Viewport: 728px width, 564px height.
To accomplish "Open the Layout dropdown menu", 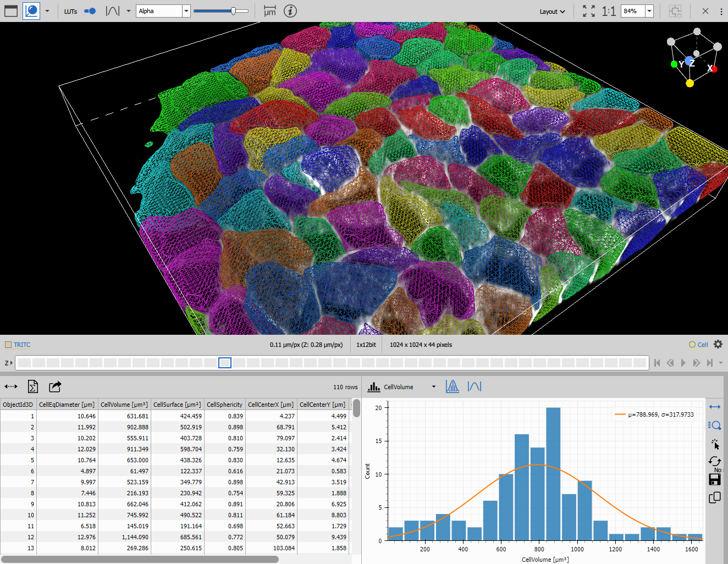I will pyautogui.click(x=552, y=11).
